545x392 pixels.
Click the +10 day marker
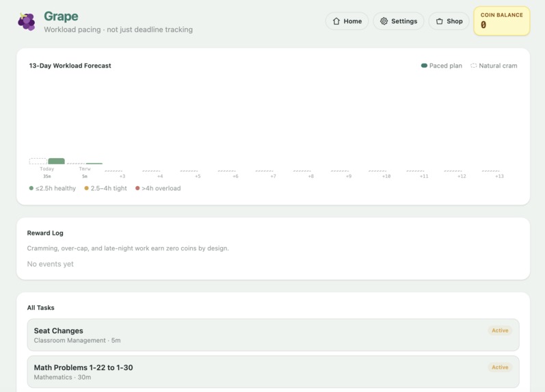click(386, 177)
